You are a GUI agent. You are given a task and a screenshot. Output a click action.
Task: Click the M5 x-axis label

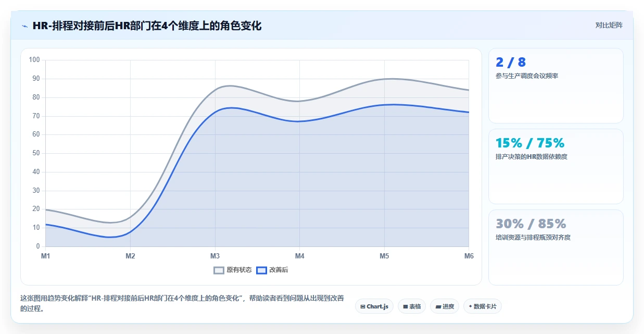pyautogui.click(x=384, y=256)
